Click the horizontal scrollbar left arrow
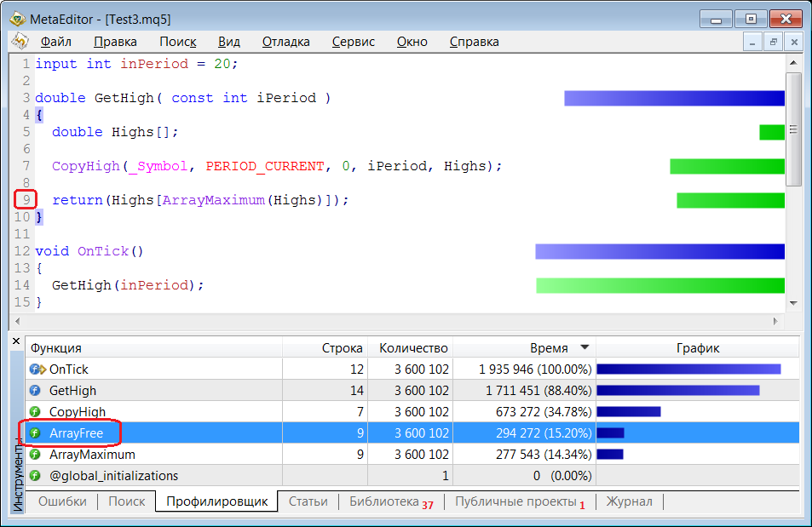 pyautogui.click(x=18, y=321)
